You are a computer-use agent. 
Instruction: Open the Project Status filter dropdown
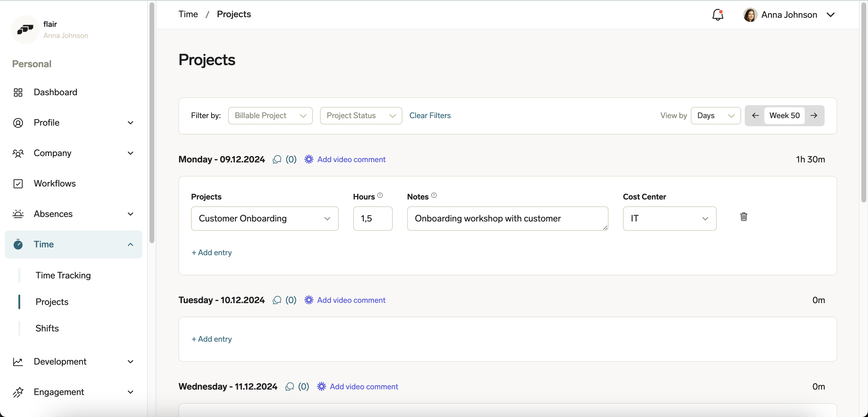point(361,115)
